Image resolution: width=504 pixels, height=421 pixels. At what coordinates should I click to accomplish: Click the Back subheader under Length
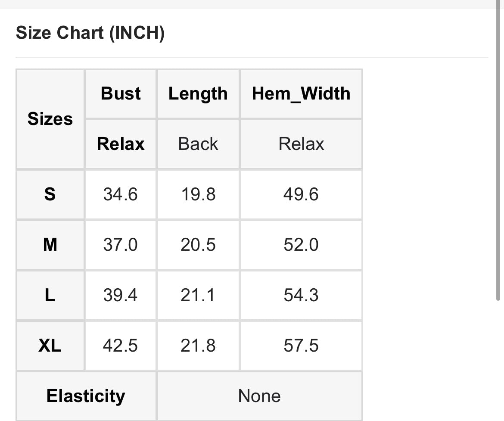[198, 144]
